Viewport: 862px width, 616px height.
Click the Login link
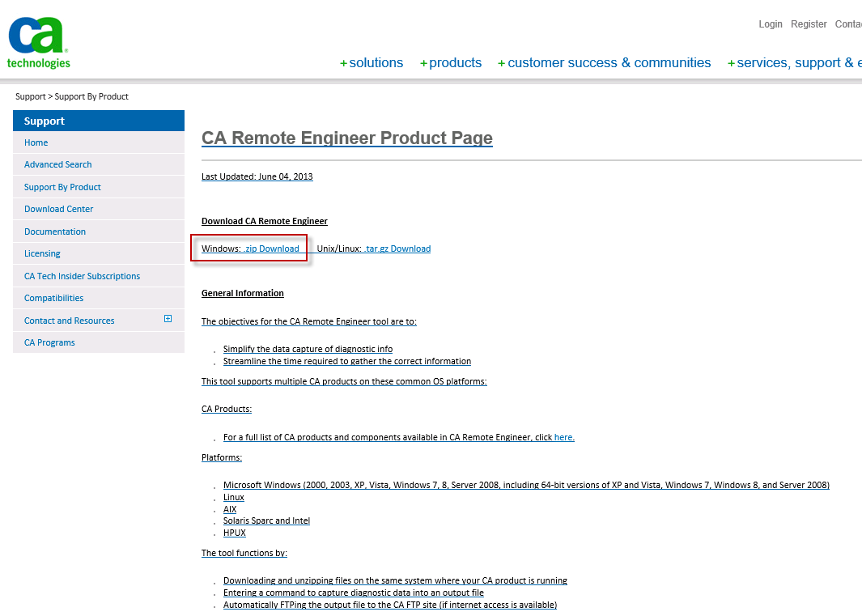[771, 24]
